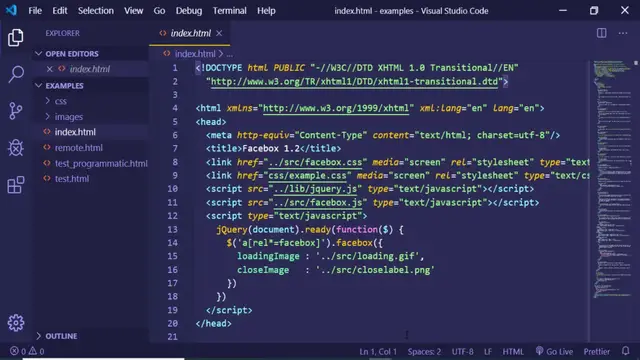Click Prettier in the status bar
This screenshot has height=360, width=640.
596,351
